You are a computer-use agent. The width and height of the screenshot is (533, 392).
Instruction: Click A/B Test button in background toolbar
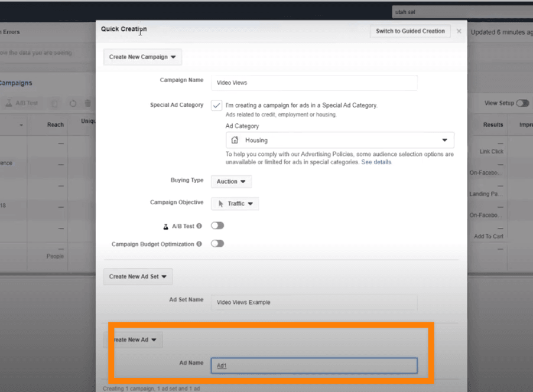(22, 103)
